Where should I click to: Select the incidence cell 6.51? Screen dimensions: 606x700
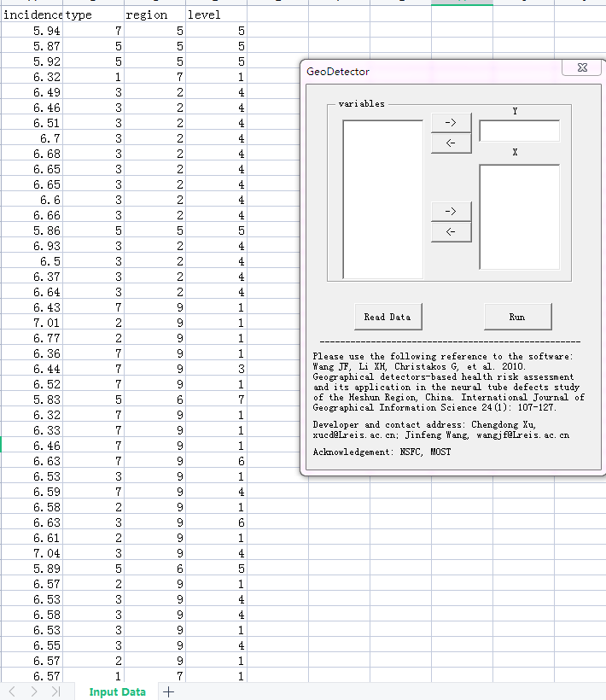coord(32,123)
